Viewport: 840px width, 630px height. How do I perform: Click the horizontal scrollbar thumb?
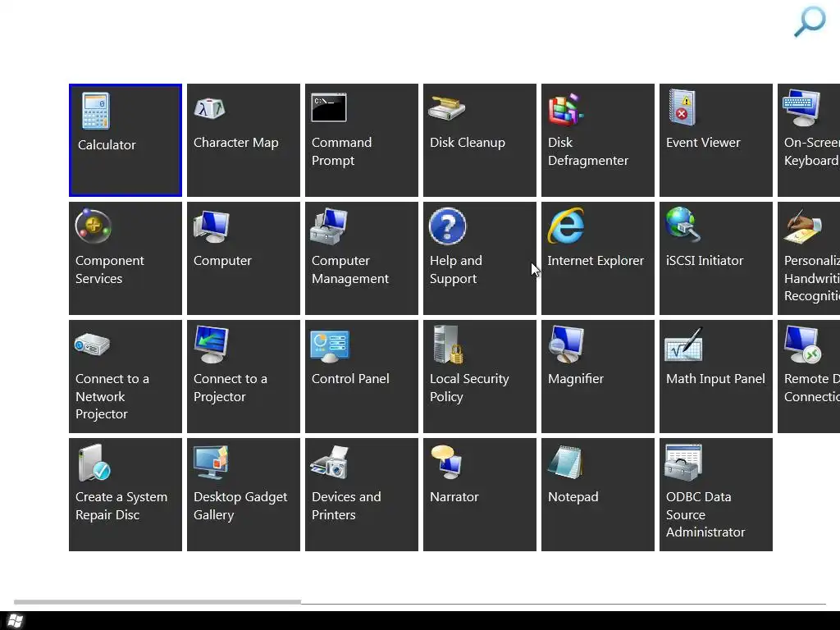pos(157,602)
